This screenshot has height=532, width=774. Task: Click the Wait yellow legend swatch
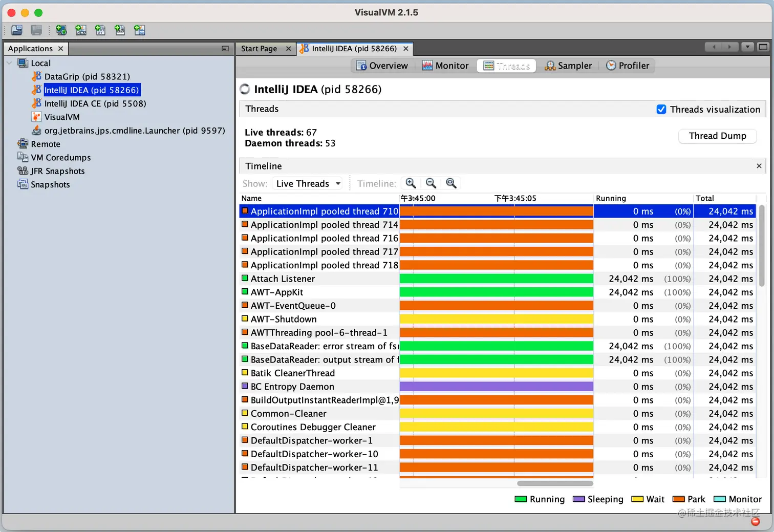(637, 499)
